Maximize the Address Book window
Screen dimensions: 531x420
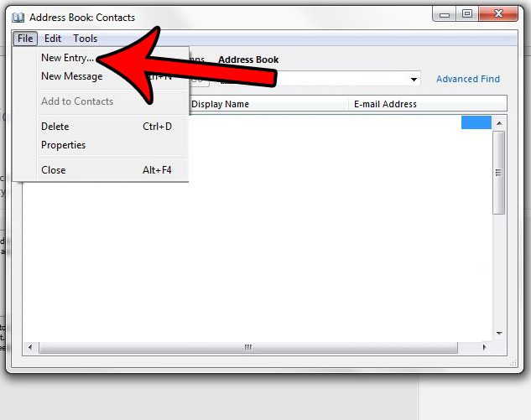pos(467,14)
